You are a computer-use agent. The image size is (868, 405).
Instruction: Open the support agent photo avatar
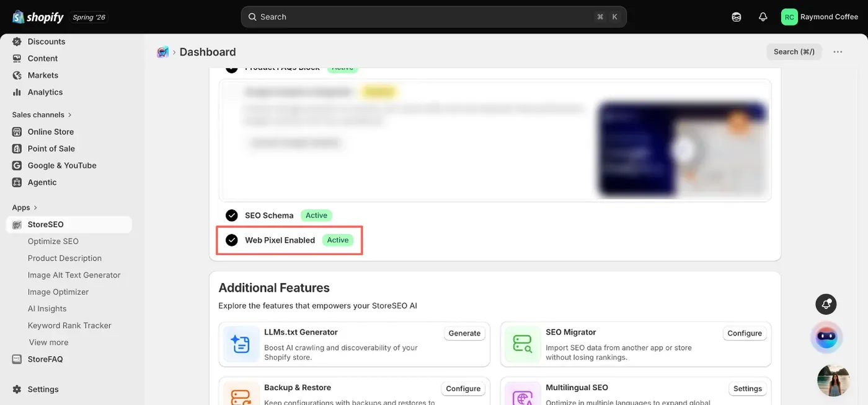click(x=833, y=380)
